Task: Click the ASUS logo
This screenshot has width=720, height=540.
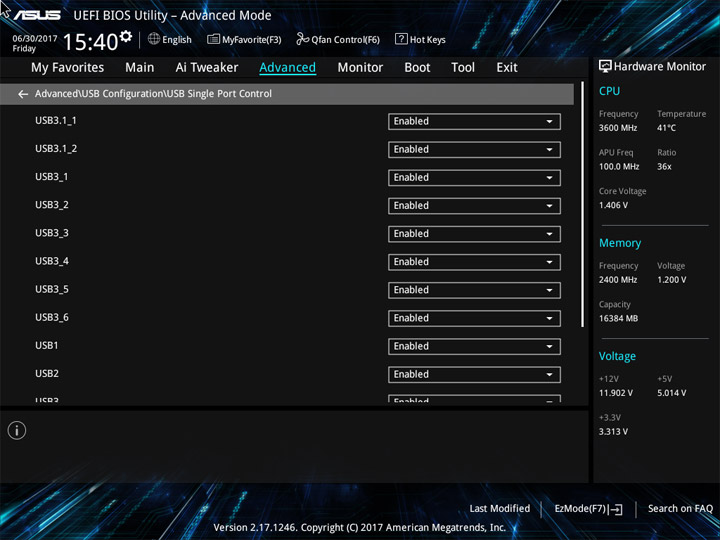Action: (37, 15)
